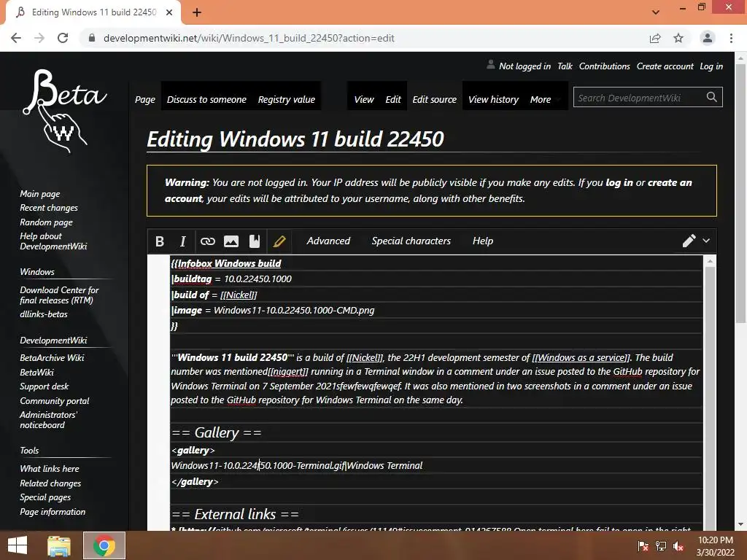Image resolution: width=747 pixels, height=560 pixels.
Task: Open a new browser tab
Action: click(197, 12)
